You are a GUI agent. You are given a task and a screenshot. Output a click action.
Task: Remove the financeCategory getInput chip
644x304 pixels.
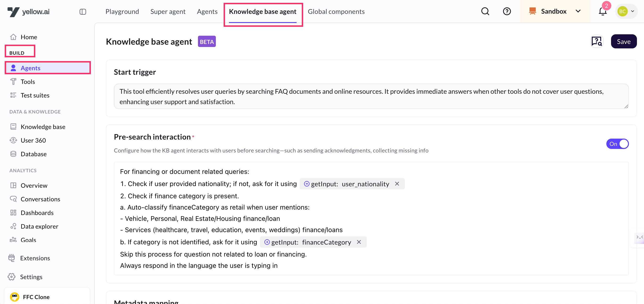pyautogui.click(x=359, y=242)
